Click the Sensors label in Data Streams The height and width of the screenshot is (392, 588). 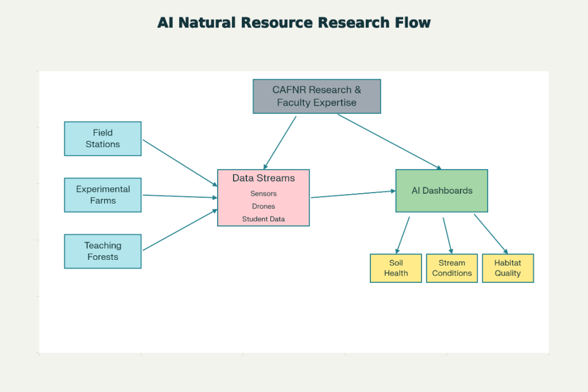tap(264, 194)
